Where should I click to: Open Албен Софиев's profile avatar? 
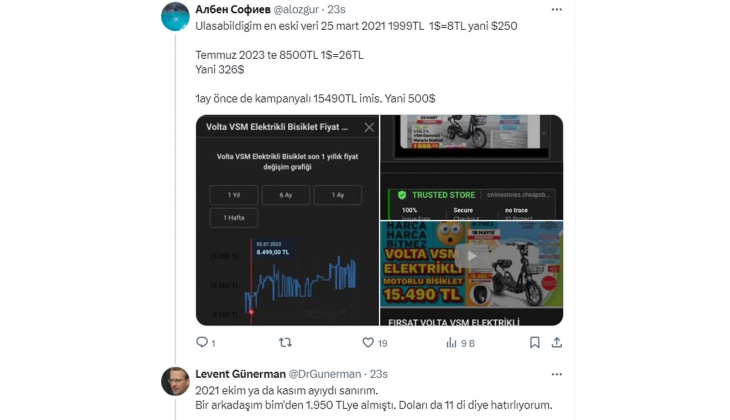click(x=175, y=17)
